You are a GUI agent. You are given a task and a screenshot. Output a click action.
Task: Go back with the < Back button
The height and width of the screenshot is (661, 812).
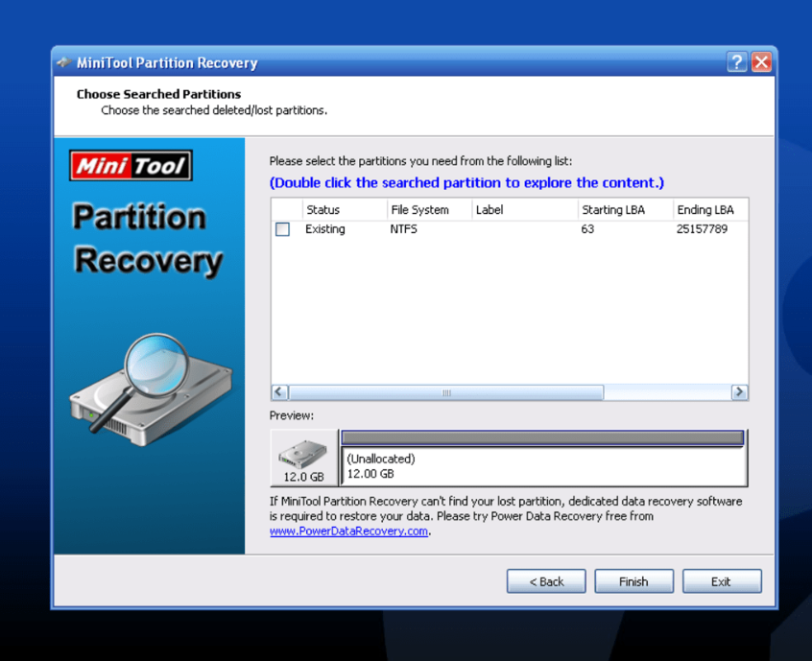point(546,581)
